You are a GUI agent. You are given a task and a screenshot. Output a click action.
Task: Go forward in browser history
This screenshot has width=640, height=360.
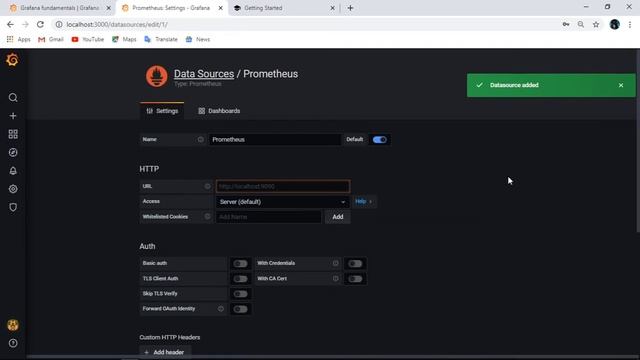point(25,24)
